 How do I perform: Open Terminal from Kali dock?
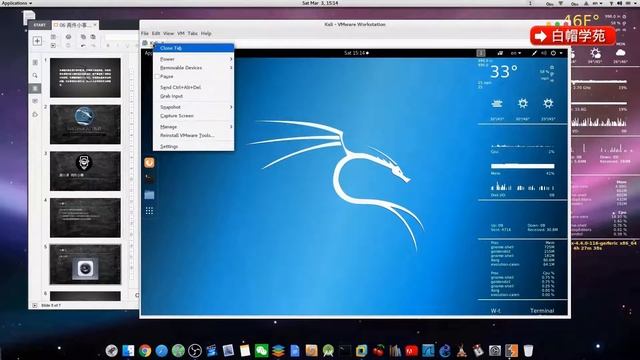pyautogui.click(x=149, y=178)
